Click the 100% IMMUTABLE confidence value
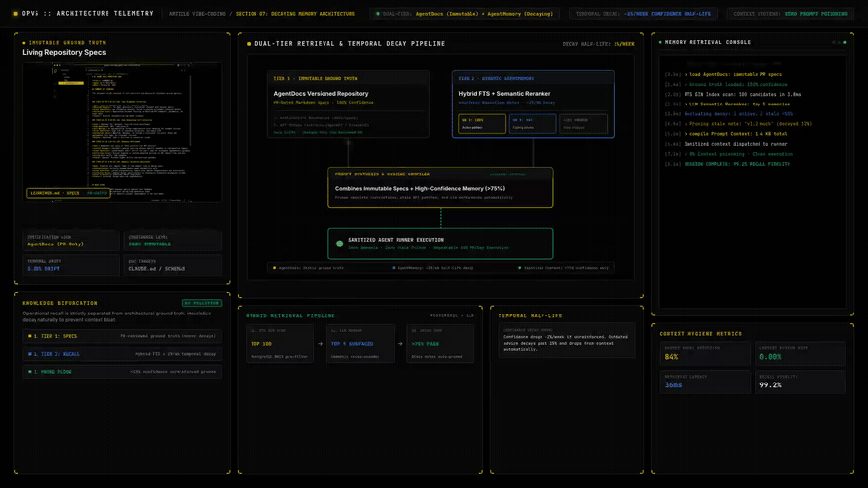868x488 pixels. [150, 244]
